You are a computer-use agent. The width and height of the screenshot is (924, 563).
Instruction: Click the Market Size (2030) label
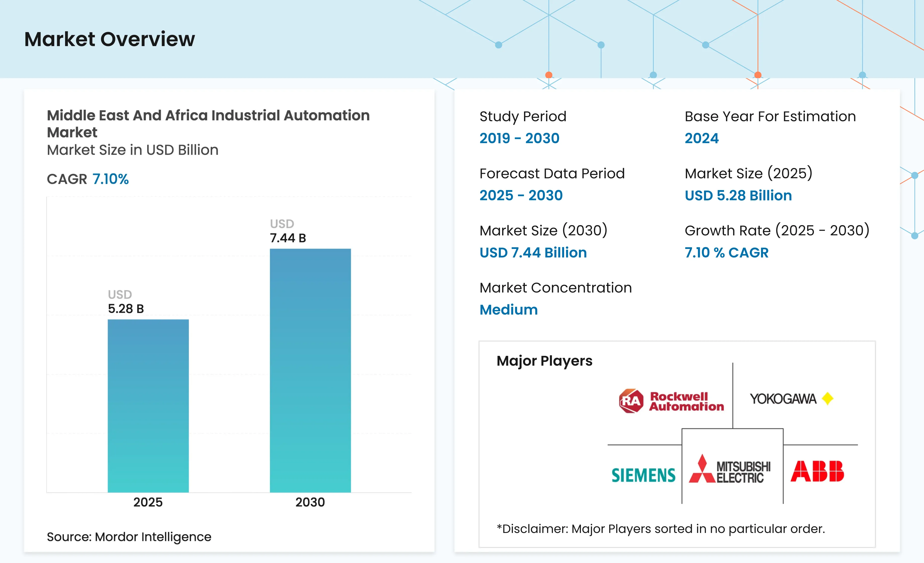543,230
